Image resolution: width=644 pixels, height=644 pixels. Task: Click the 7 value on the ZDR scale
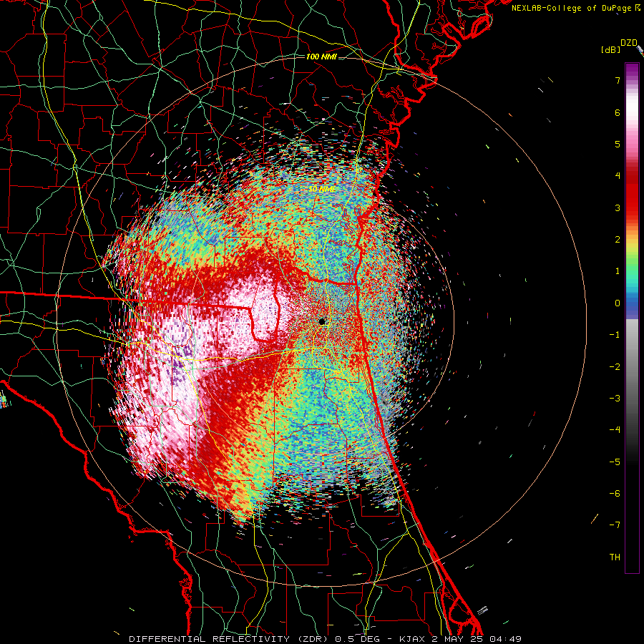[618, 80]
